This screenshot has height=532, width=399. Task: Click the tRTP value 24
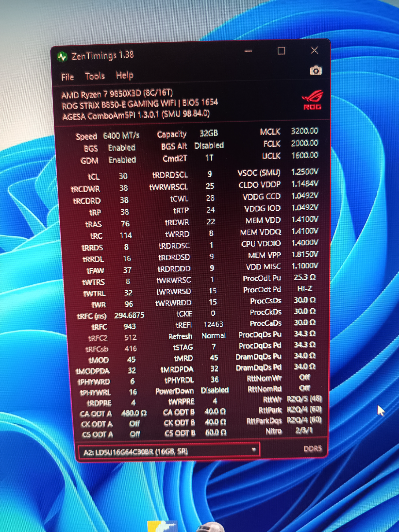(210, 210)
